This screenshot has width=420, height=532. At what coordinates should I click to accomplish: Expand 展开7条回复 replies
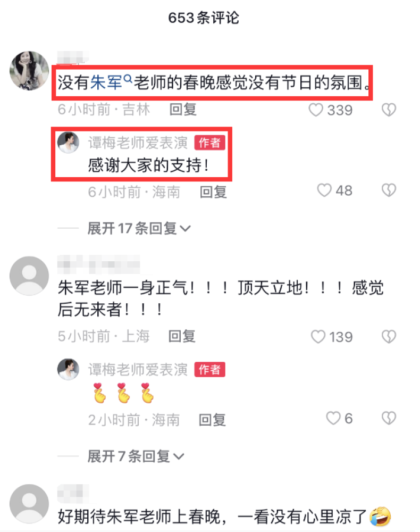tap(136, 456)
